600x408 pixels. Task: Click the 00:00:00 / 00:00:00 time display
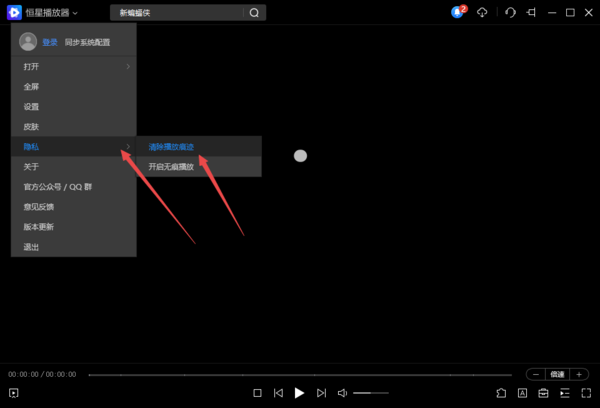[x=42, y=374]
